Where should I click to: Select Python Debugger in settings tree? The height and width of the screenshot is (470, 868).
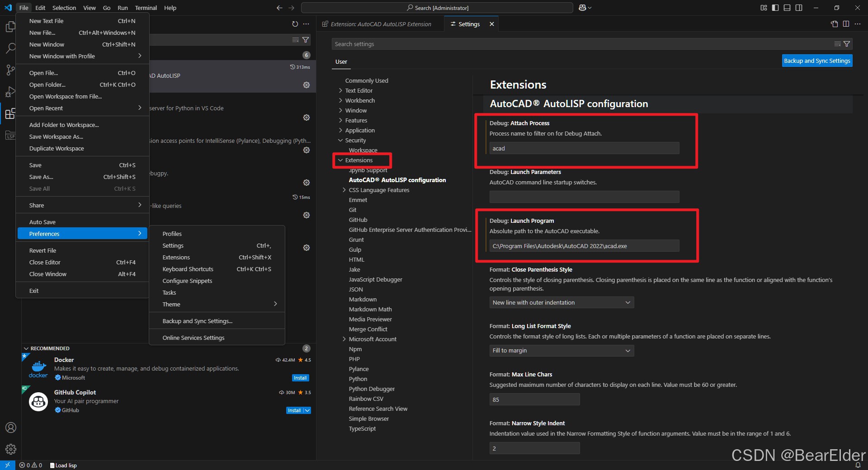(x=372, y=389)
